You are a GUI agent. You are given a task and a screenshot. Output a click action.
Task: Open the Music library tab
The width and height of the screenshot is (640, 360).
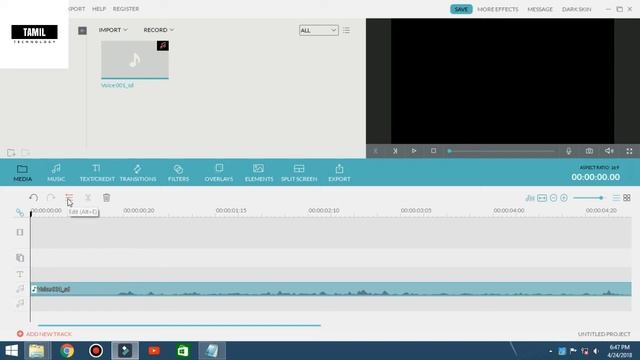click(x=56, y=173)
